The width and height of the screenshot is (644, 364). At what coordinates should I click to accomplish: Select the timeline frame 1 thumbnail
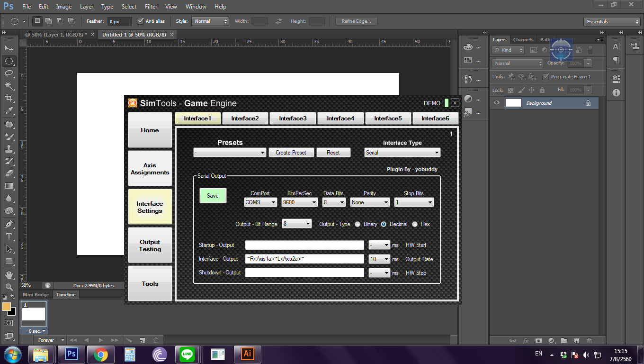pos(34,314)
